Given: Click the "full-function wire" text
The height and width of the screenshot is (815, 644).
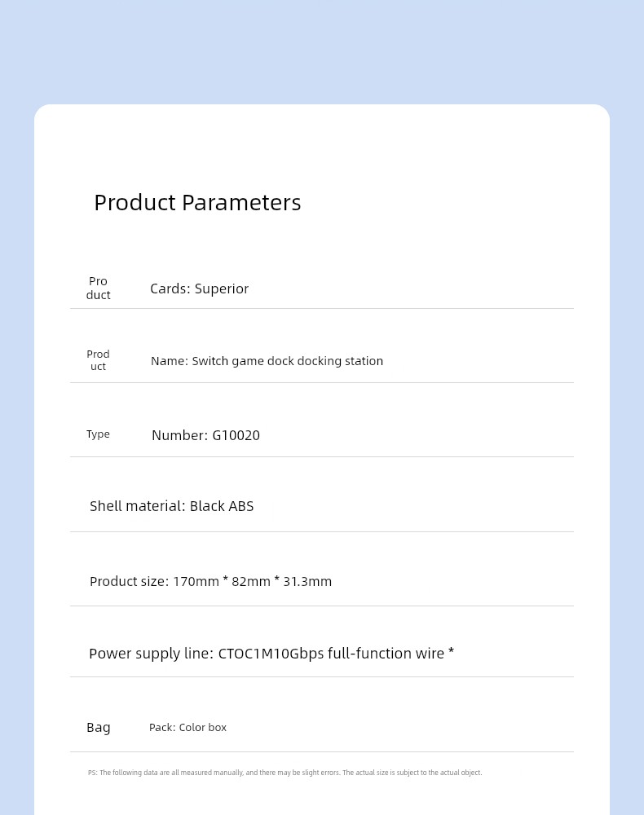Looking at the screenshot, I should pos(386,654).
